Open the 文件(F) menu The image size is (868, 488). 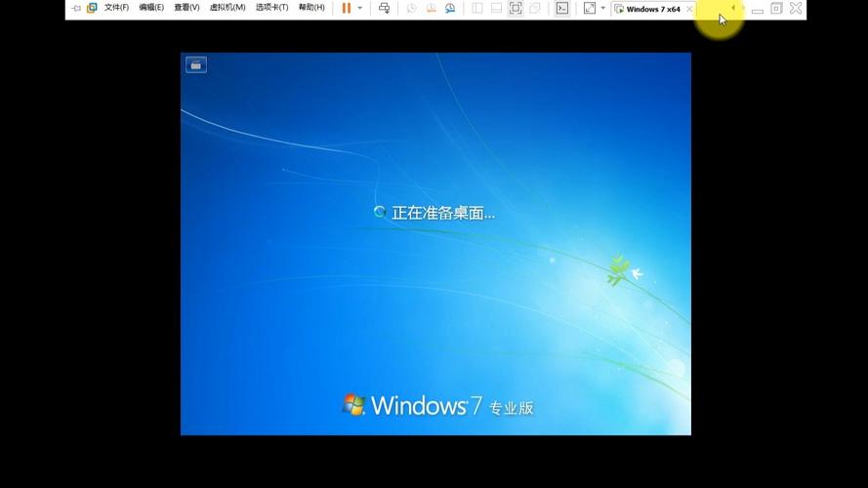[x=116, y=8]
